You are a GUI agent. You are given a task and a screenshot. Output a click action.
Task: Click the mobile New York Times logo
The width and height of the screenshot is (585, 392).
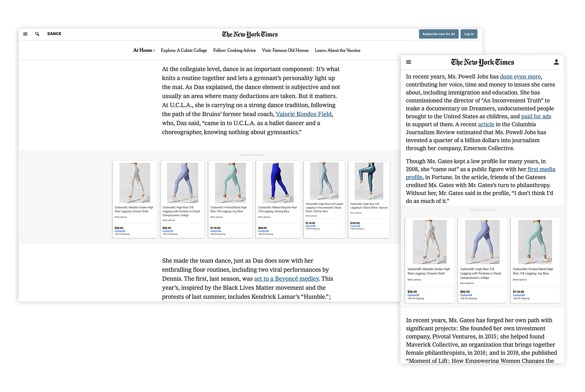(482, 62)
